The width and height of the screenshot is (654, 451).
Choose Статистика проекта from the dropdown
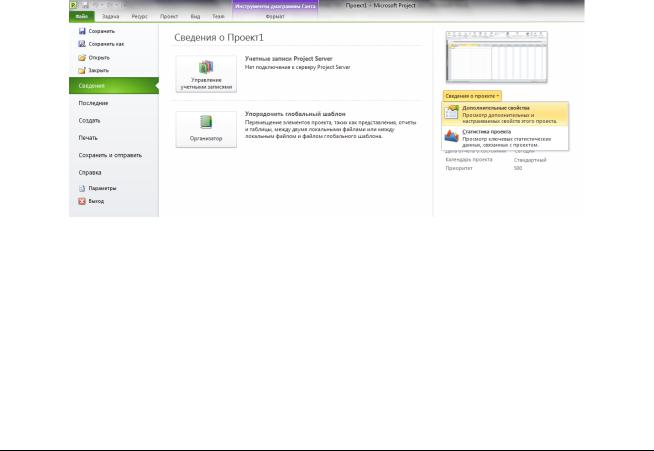505,138
